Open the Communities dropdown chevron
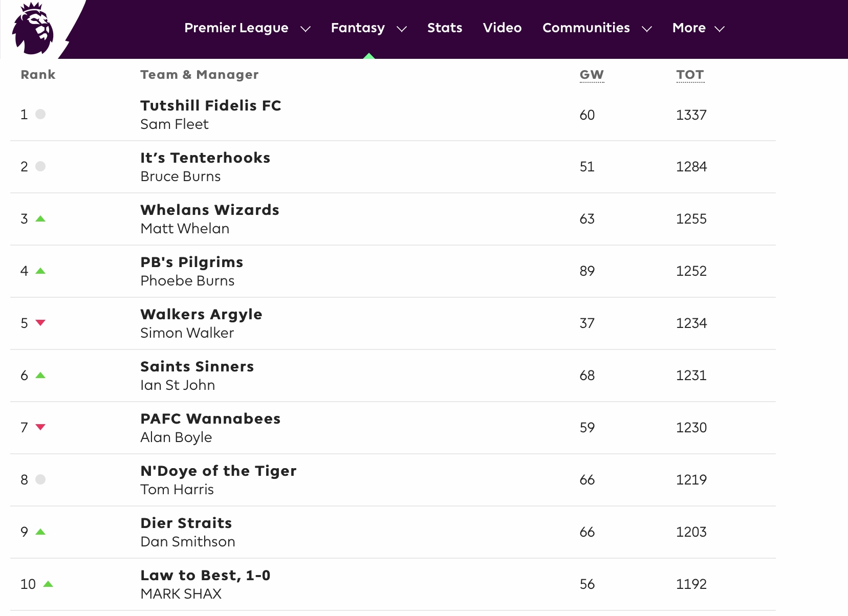848x616 pixels. pos(647,29)
